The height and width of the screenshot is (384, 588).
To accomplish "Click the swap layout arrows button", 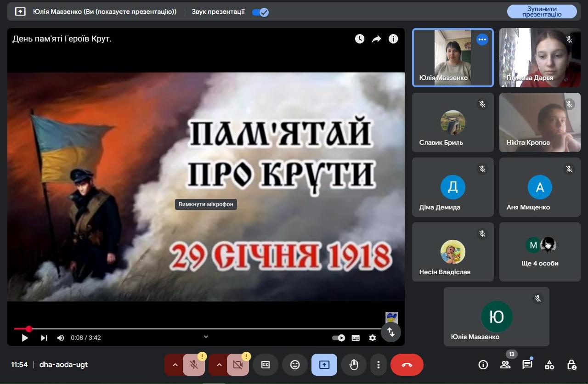I will (391, 332).
